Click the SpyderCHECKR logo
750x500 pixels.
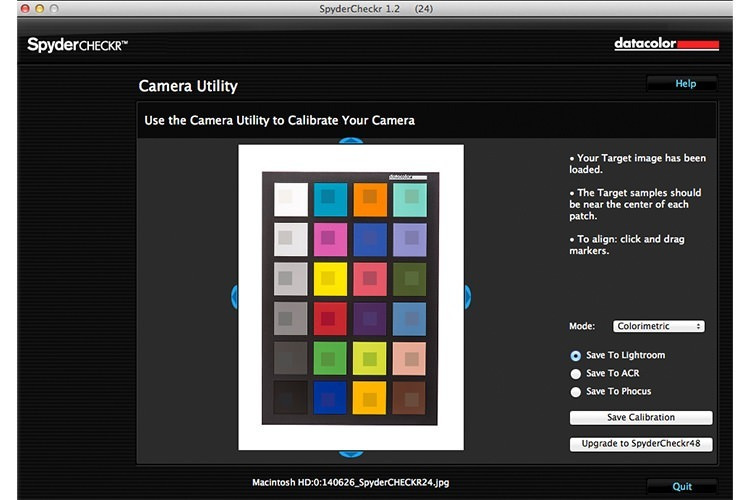point(77,45)
